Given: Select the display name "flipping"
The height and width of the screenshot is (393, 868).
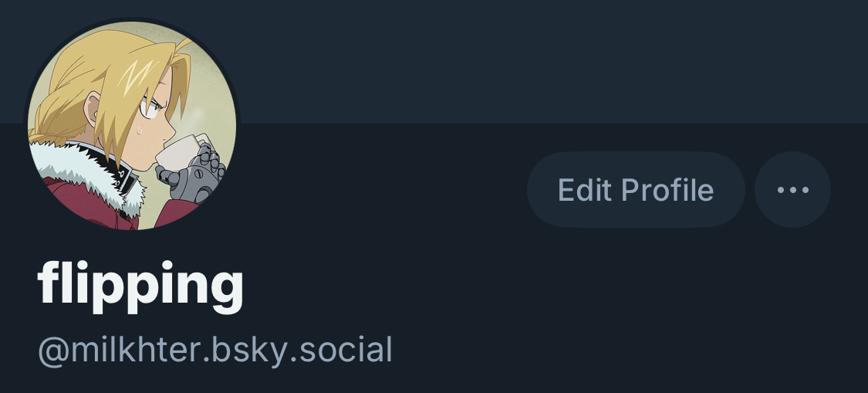Looking at the screenshot, I should [x=140, y=286].
